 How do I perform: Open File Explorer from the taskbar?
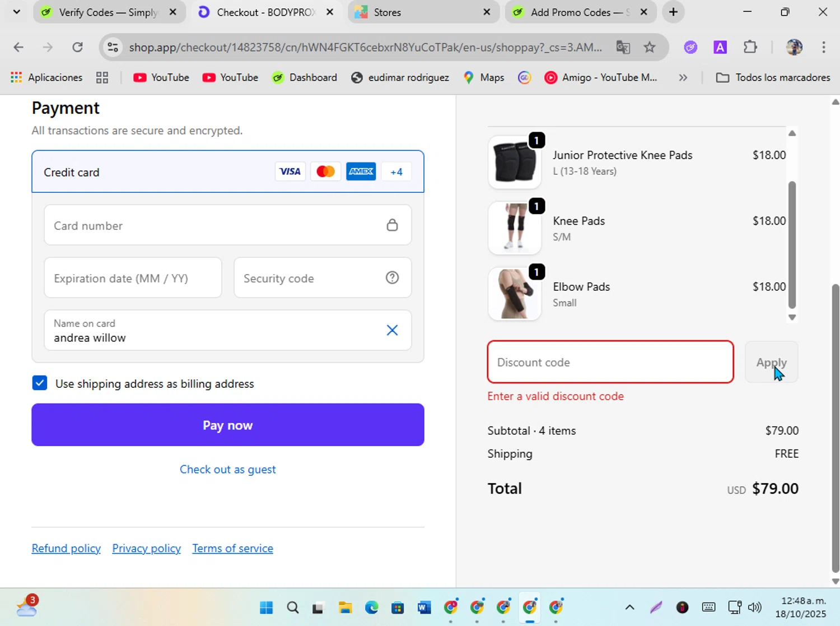(345, 608)
